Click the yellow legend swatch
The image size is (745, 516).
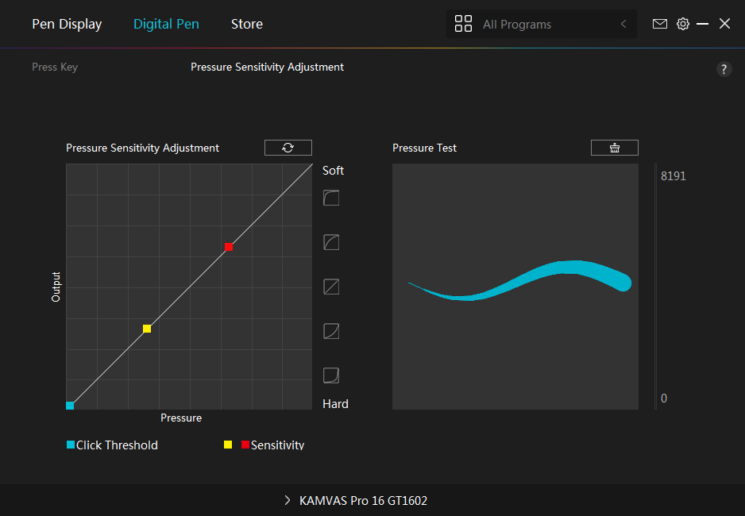(x=228, y=445)
